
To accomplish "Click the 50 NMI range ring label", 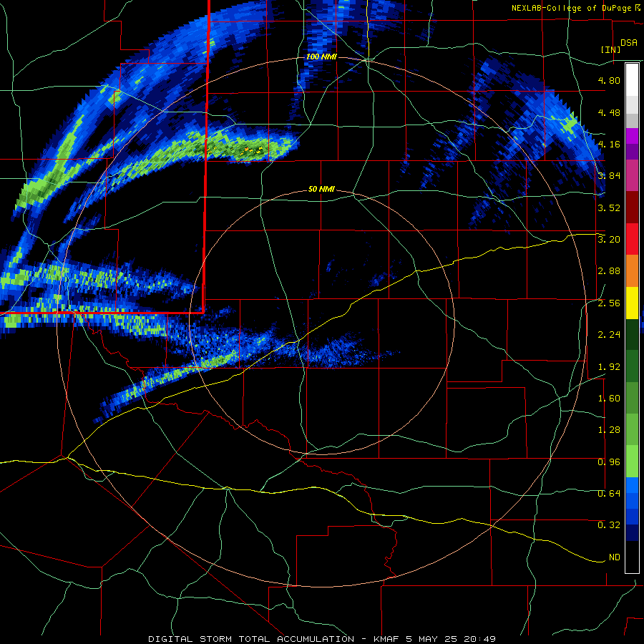I will tap(321, 190).
